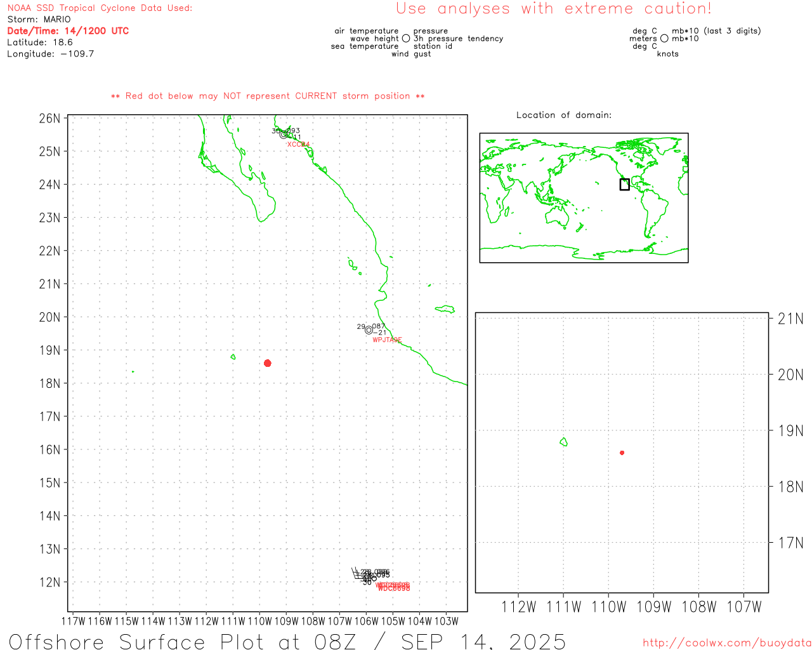The height and width of the screenshot is (650, 812).
Task: Click the red storm dot on main map
Action: 268,363
